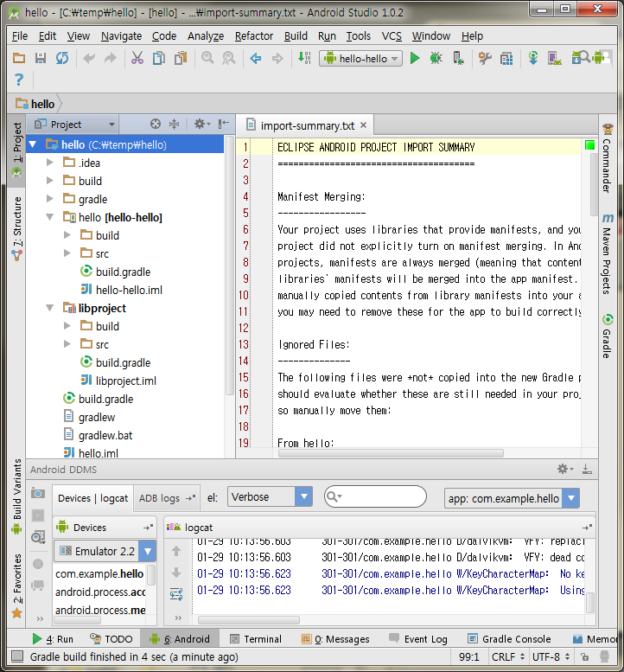Click the Find magnifier icon
The image size is (624, 672).
pyautogui.click(x=207, y=58)
